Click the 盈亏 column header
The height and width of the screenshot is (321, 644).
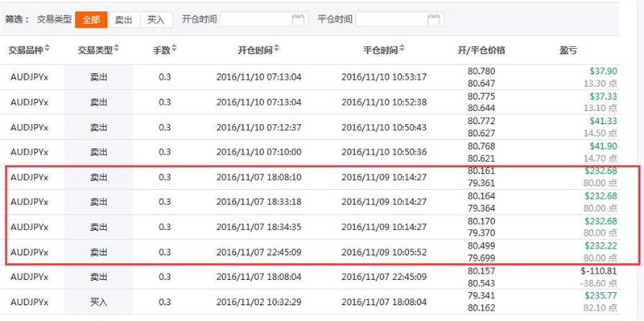point(568,51)
